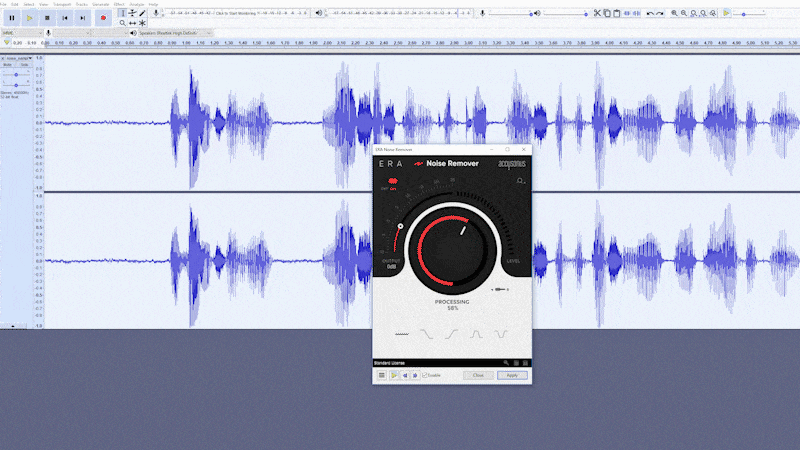800x450 pixels.
Task: Open the View menu
Action: [x=43, y=4]
